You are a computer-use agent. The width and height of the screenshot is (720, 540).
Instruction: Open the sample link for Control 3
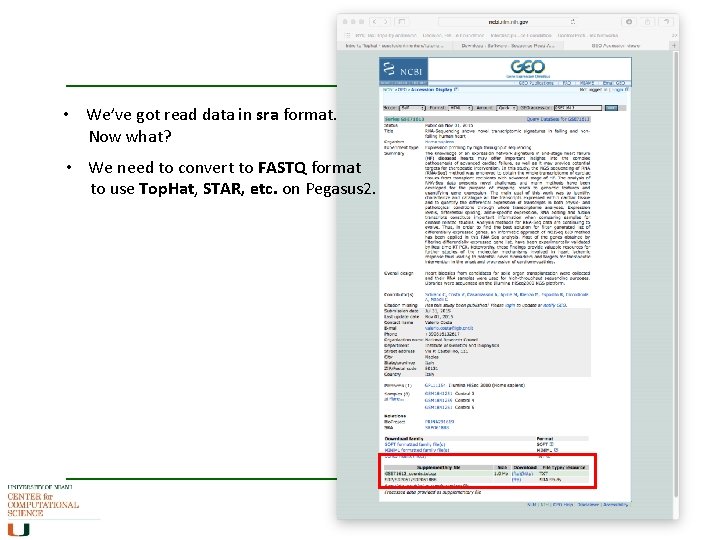coord(438,394)
